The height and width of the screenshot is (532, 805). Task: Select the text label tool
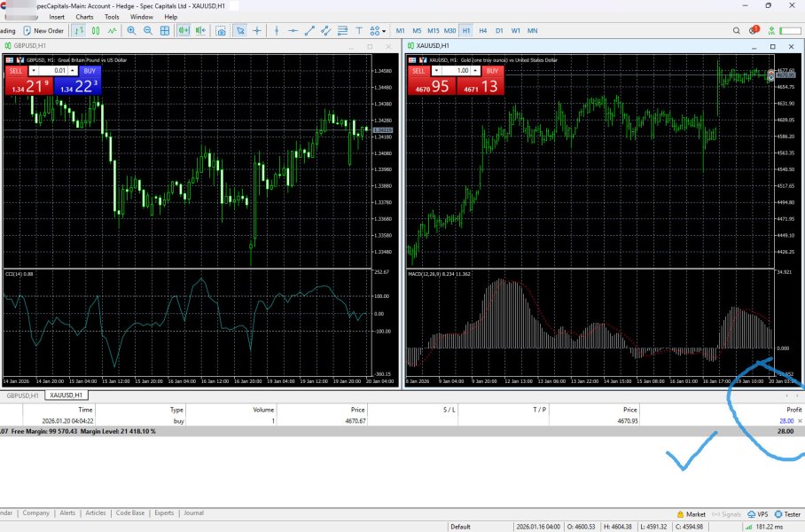358,30
